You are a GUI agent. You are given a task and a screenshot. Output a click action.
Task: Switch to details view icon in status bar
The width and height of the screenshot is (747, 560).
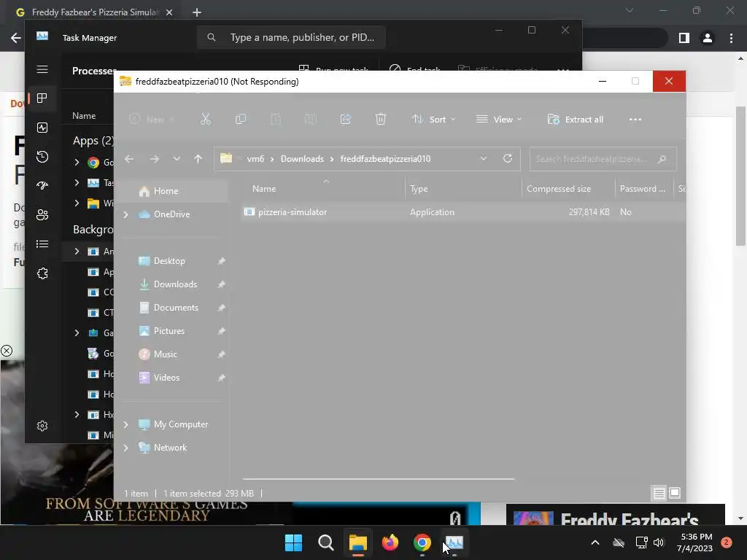[659, 494]
